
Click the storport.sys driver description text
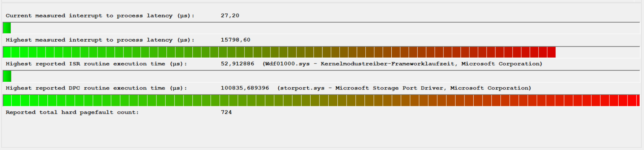tap(404, 88)
